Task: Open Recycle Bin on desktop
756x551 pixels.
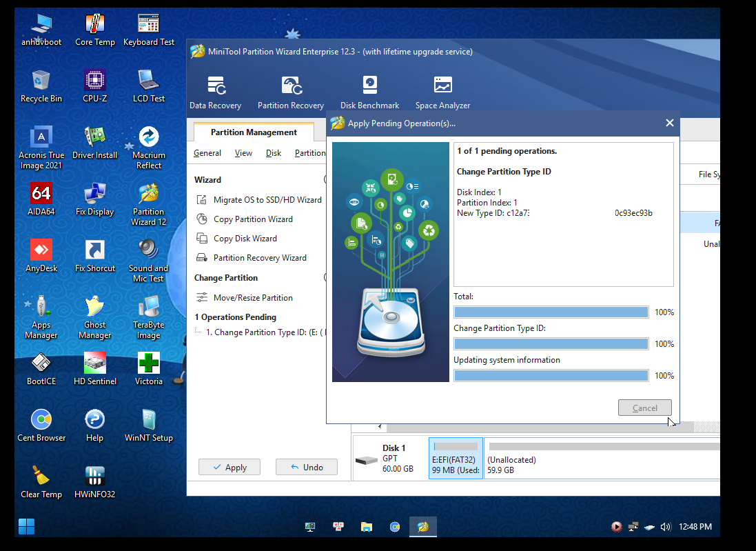Action: (x=41, y=86)
